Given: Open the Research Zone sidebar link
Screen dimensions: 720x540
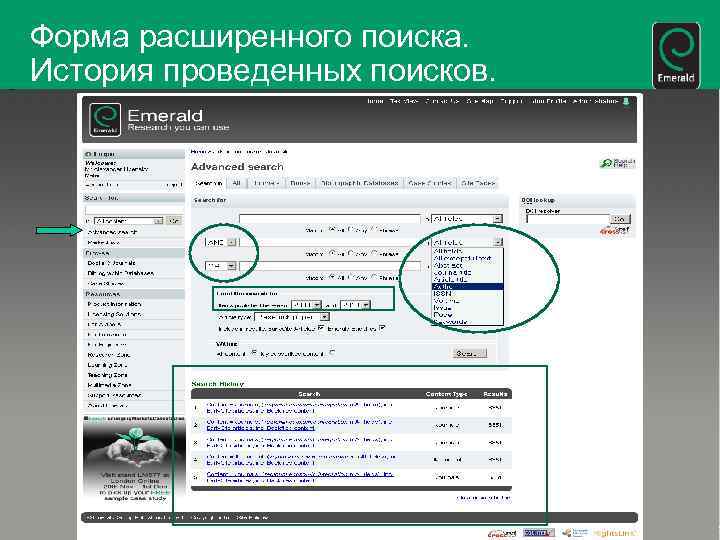Looking at the screenshot, I should pos(109,355).
